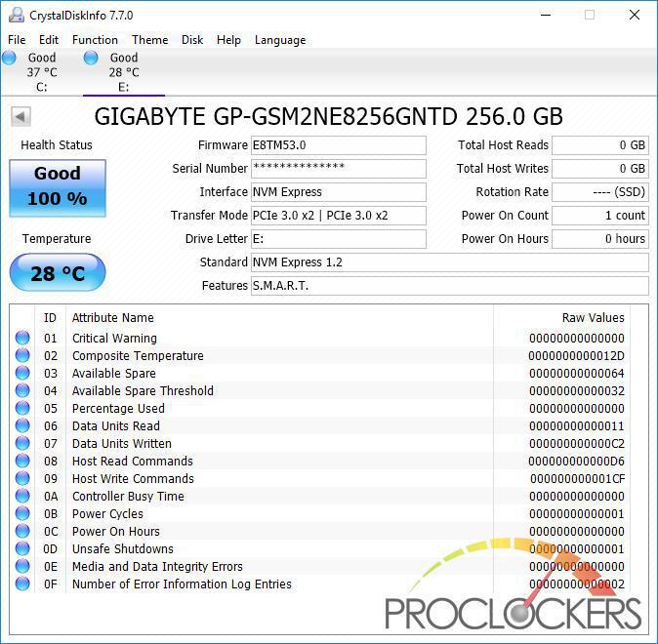This screenshot has width=658, height=644.
Task: Click the Firmware field E8TM53.0
Action: point(338,145)
